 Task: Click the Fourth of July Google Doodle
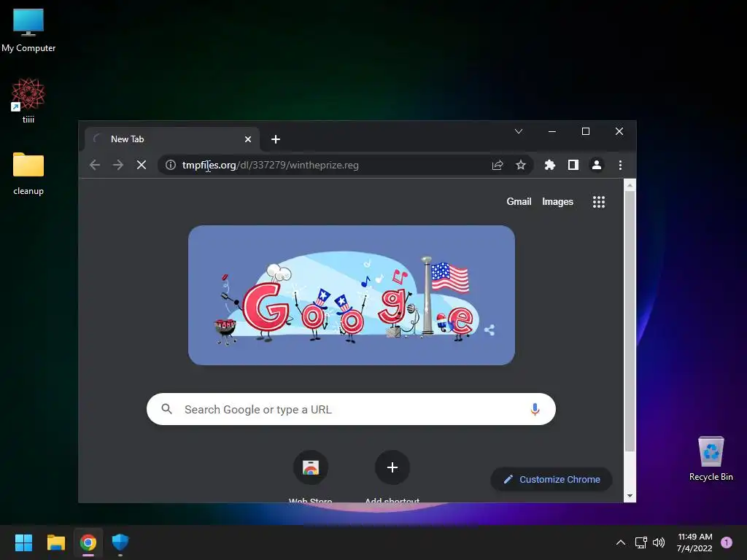click(x=352, y=295)
